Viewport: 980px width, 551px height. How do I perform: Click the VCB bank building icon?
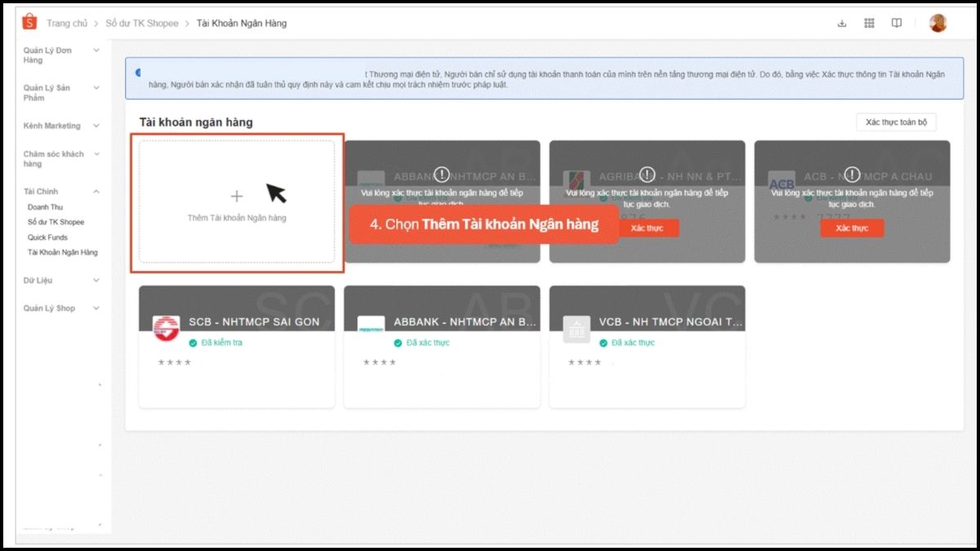click(x=577, y=329)
